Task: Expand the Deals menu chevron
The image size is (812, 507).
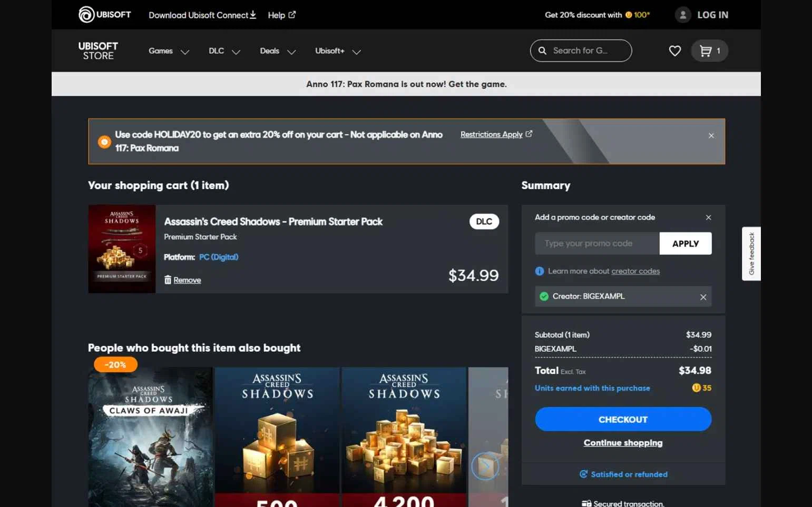Action: pos(291,52)
